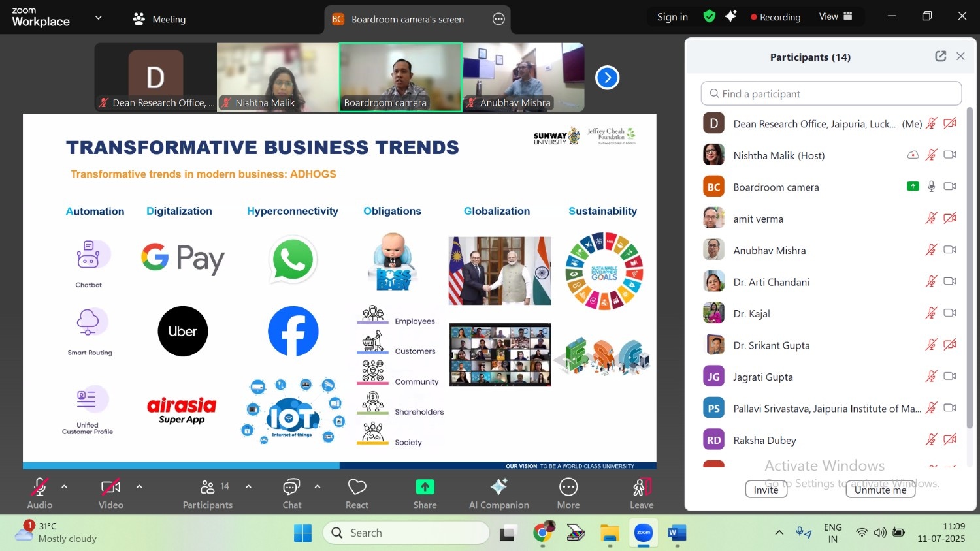The image size is (980, 551).
Task: Select Anubhav Mishra's video thumbnail
Action: coord(523,77)
